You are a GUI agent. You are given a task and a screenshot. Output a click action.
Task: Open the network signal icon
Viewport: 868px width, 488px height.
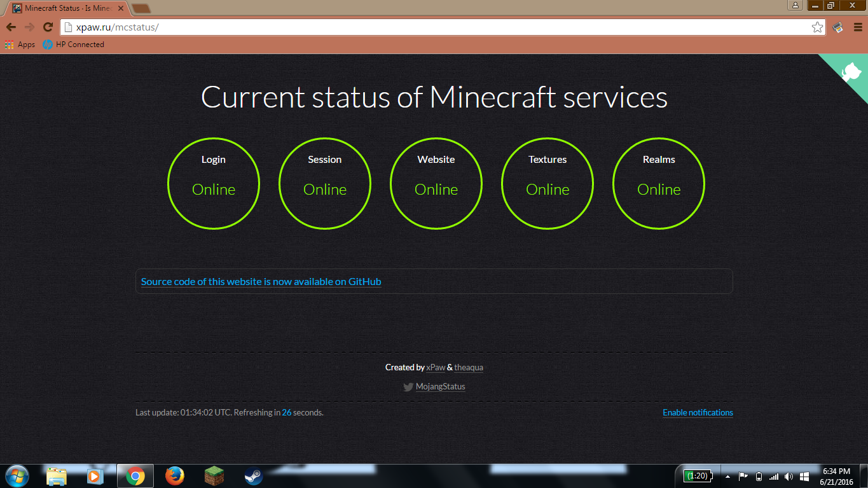(774, 476)
